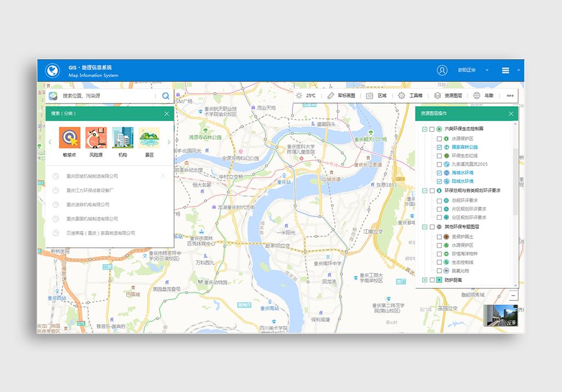Viewport: 562px width, 392px height.
Task: Uncheck the 国家森林公园 layer checkbox
Action: [x=439, y=147]
